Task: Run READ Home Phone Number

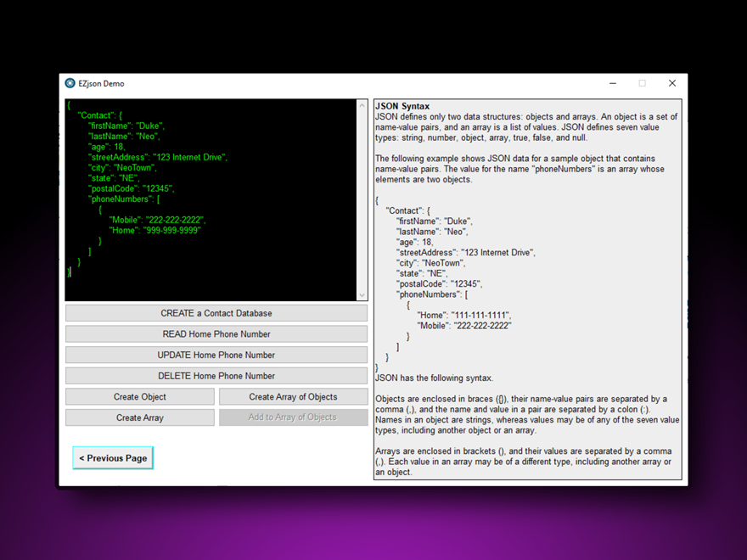Action: click(x=216, y=334)
